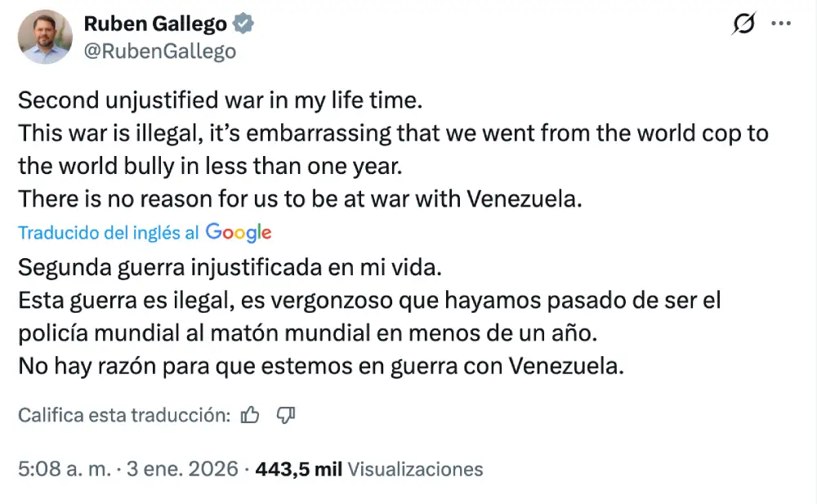
Task: Click the 'Segunda guerra injustificada' translated line
Action: pyautogui.click(x=233, y=267)
